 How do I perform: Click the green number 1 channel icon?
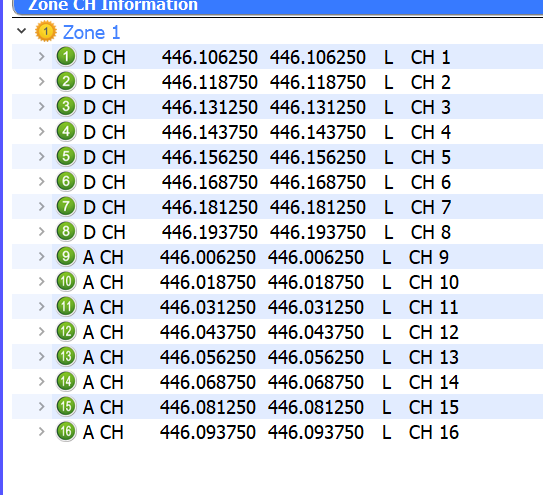(x=66, y=56)
